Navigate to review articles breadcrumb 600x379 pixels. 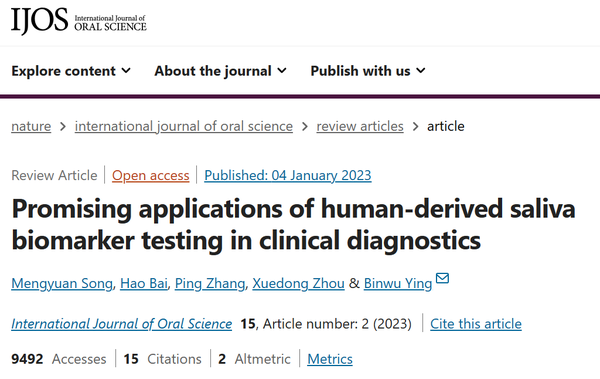point(360,126)
